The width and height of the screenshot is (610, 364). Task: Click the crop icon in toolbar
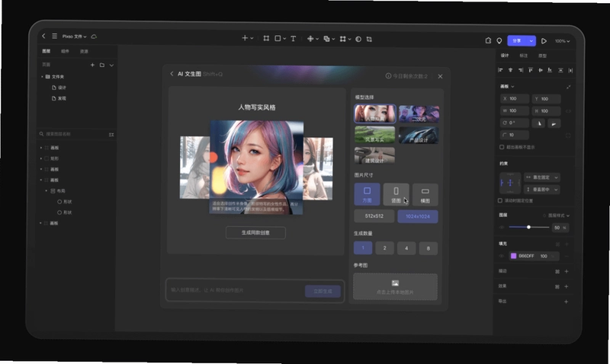369,39
